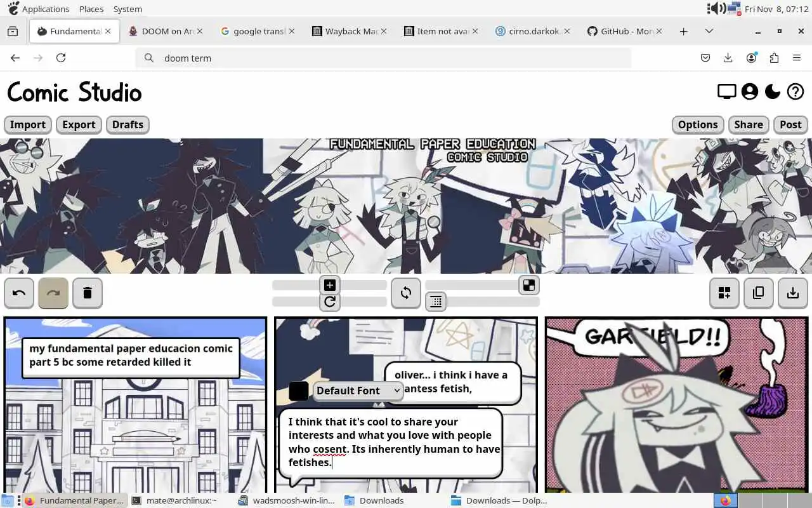Open the Firefox view workspace icon
The width and height of the screenshot is (812, 508).
pos(13,31)
